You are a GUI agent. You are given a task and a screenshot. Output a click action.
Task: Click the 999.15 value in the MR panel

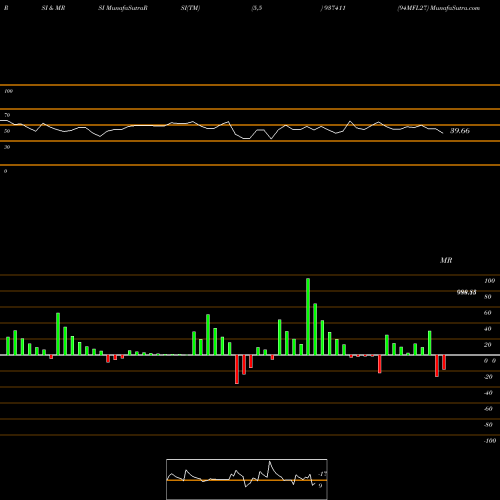coord(466,292)
